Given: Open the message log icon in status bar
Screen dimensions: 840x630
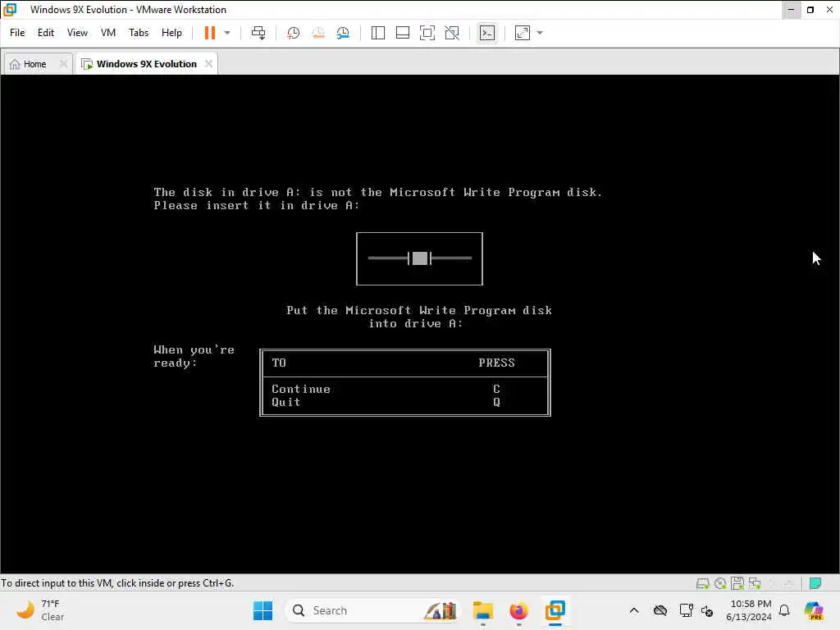Looking at the screenshot, I should click(815, 583).
